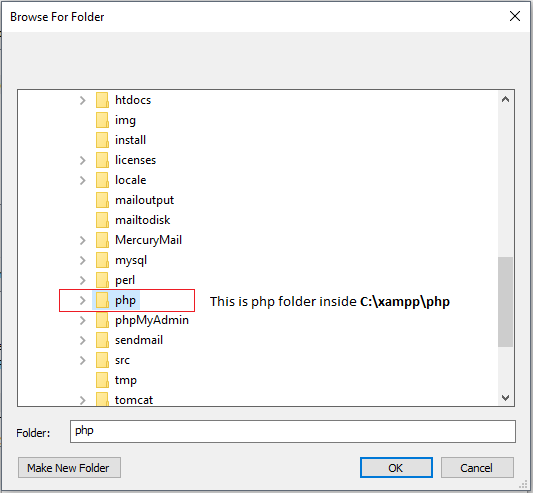
Task: Select the highlighted php folder name
Action: [125, 300]
